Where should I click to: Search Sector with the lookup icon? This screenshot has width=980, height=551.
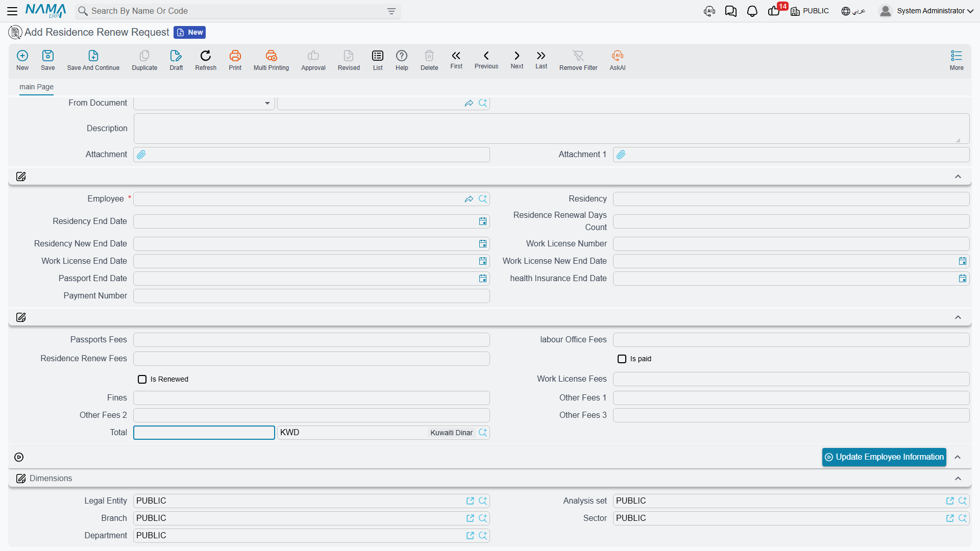pos(963,518)
